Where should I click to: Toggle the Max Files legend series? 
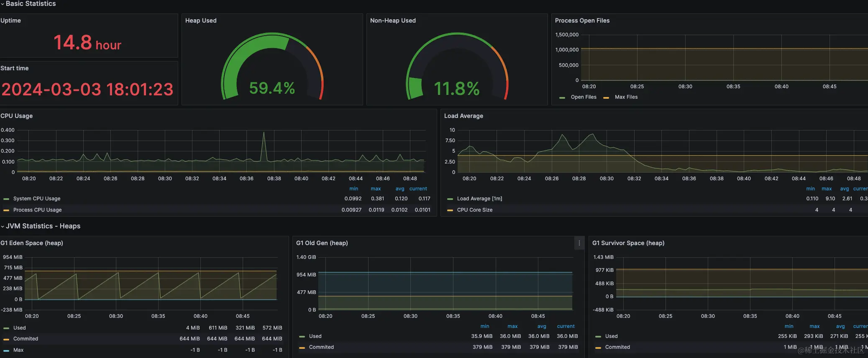click(626, 97)
